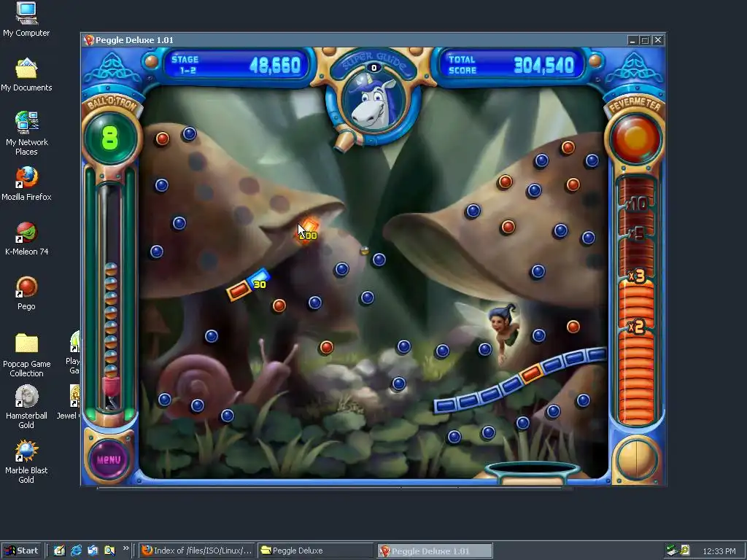Click the orange brick peg in the curved blue row
747x560 pixels.
[x=531, y=373]
